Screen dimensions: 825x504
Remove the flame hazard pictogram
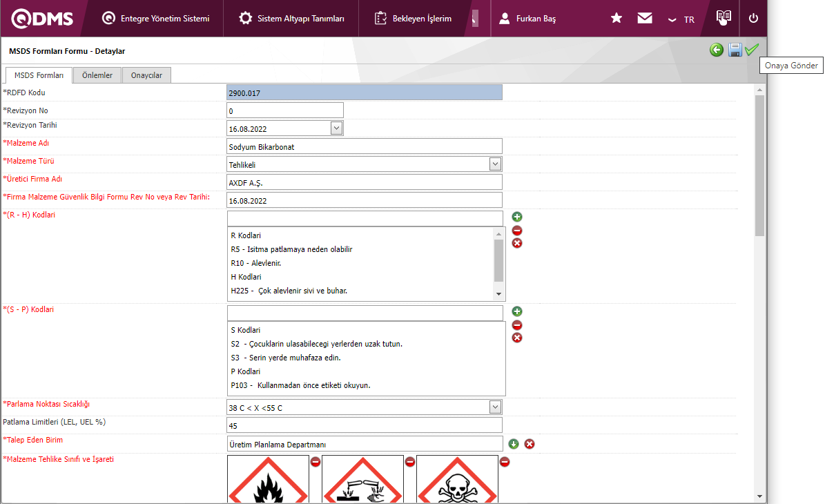tap(316, 462)
